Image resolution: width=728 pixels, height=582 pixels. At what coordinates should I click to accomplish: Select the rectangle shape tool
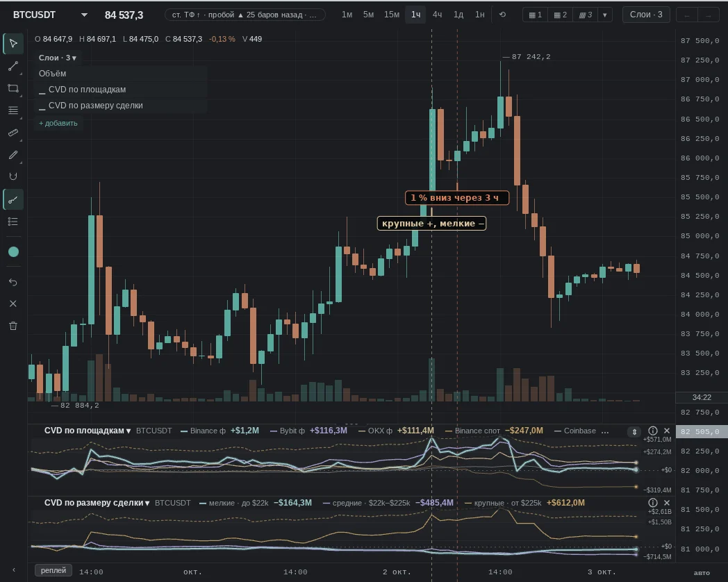pyautogui.click(x=13, y=88)
